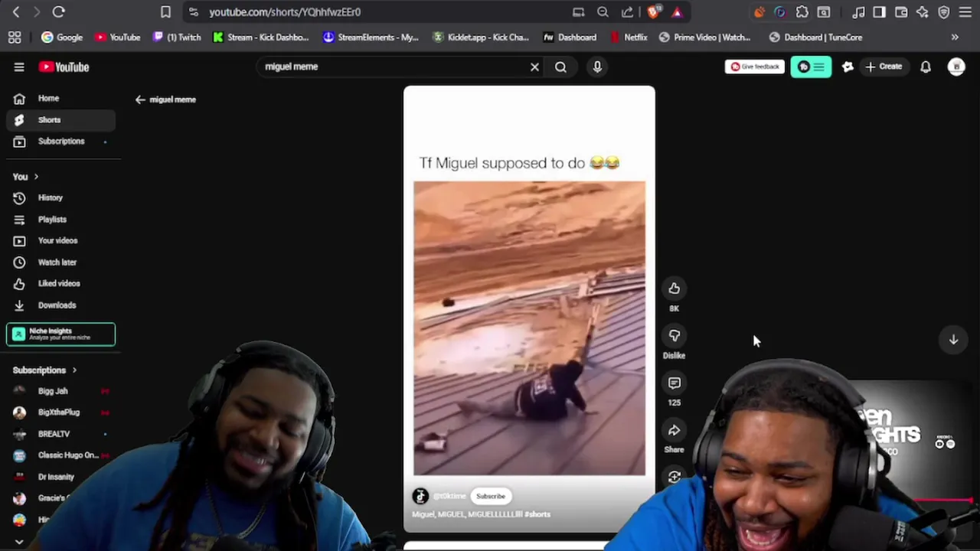Open BREALTV channel
The width and height of the screenshot is (980, 551).
point(60,434)
